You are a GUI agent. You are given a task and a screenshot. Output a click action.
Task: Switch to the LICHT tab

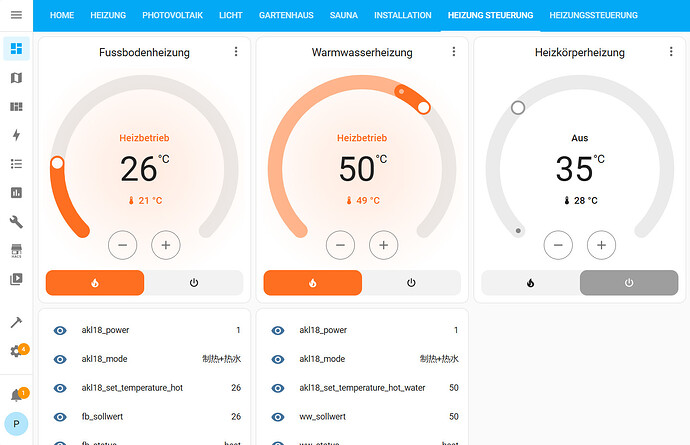(231, 15)
